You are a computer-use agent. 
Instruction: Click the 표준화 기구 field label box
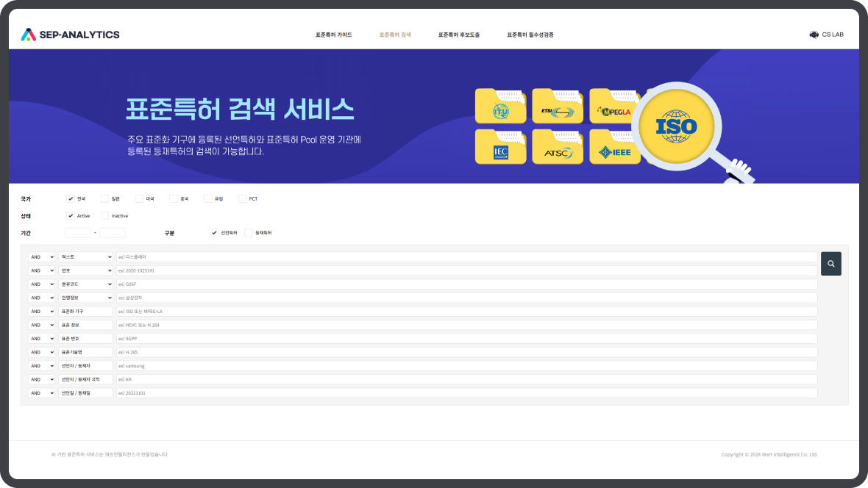86,312
